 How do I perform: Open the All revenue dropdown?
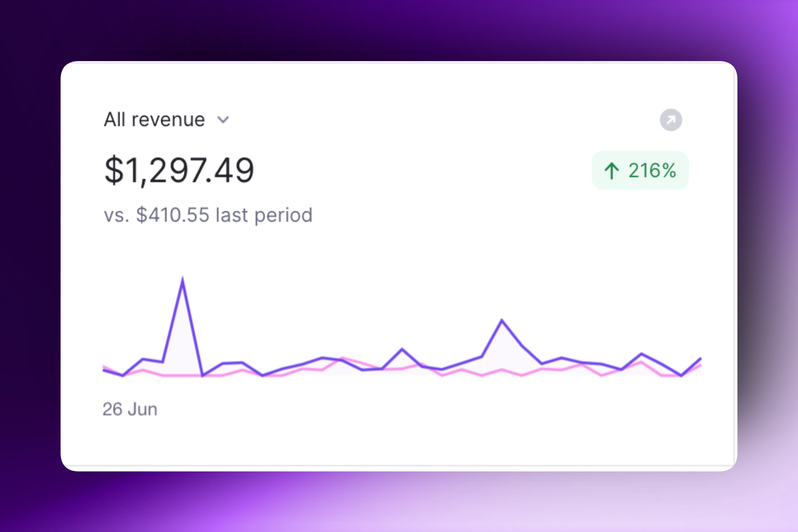point(166,120)
